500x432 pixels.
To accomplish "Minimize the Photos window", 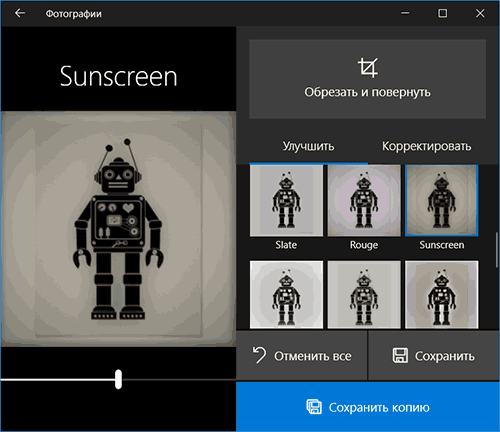I will click(x=405, y=13).
